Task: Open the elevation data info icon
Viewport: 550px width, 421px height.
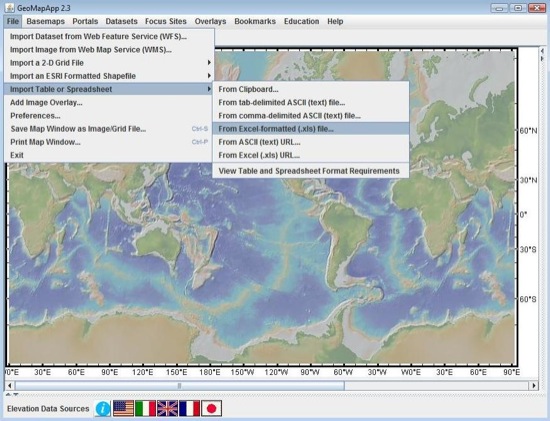Action: (103, 409)
